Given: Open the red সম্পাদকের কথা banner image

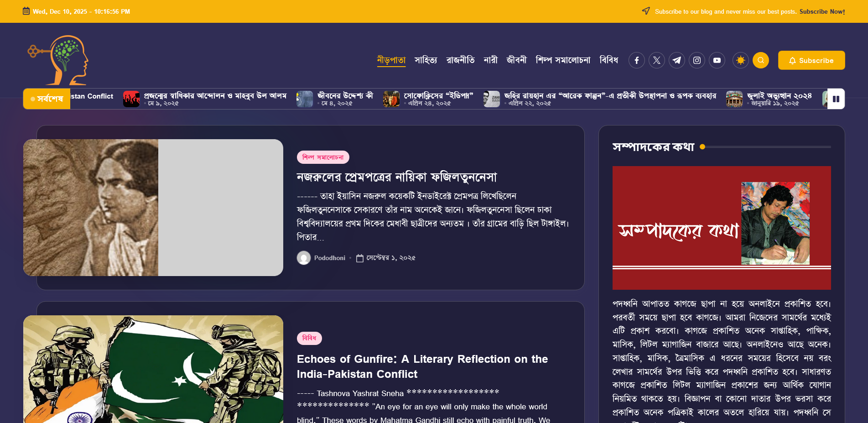Looking at the screenshot, I should 722,228.
